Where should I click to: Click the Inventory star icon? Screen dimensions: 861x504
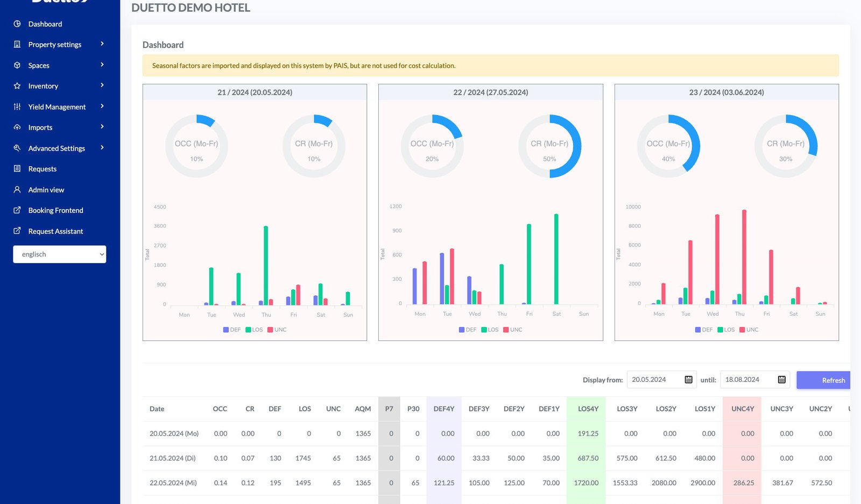[x=17, y=86]
